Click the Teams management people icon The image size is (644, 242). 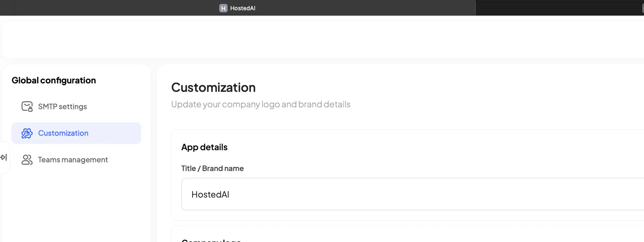pyautogui.click(x=27, y=159)
